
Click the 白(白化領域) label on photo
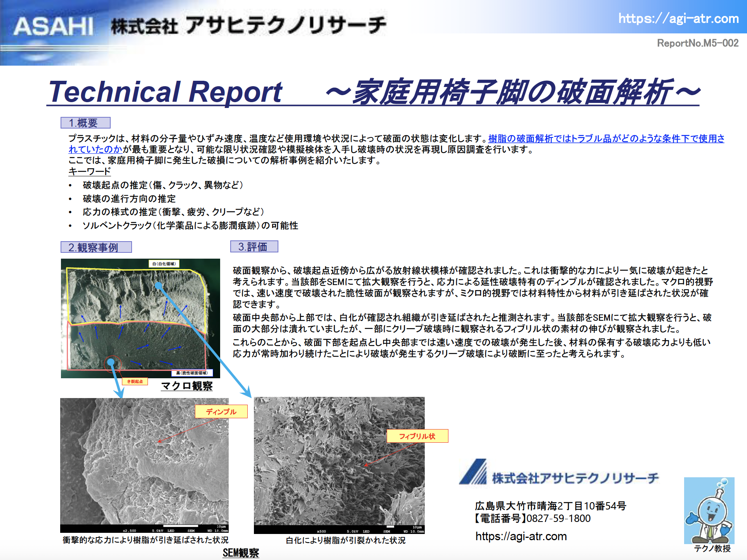click(x=164, y=264)
